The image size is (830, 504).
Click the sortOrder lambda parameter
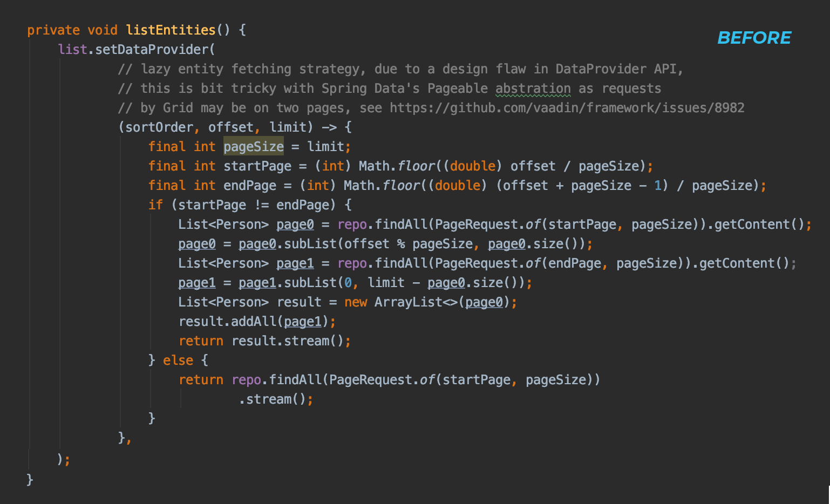pyautogui.click(x=159, y=127)
